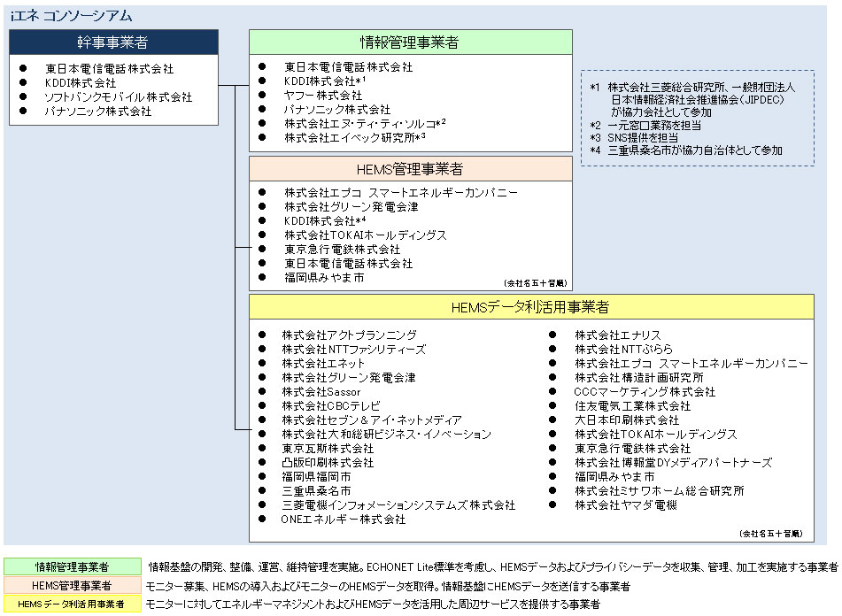Viewport: 842px width, 616px height.
Task: Click '株式会社エプコ スマートエネルギーカンパニー' under HEMSデータ利活用事業者
Action: (x=691, y=363)
